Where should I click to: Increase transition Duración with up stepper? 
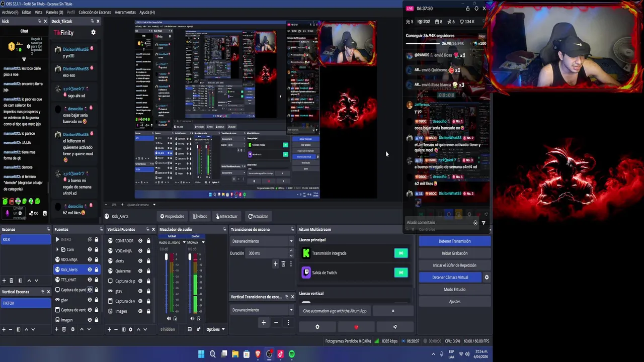(x=291, y=251)
